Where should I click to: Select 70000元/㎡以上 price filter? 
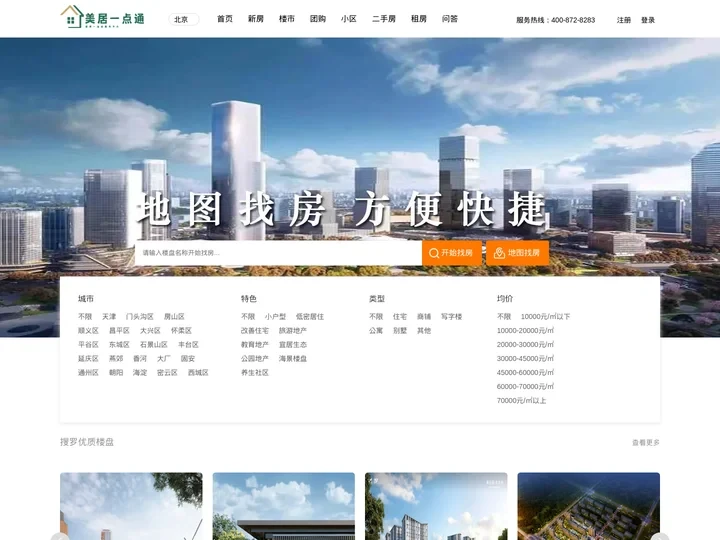[x=522, y=400]
